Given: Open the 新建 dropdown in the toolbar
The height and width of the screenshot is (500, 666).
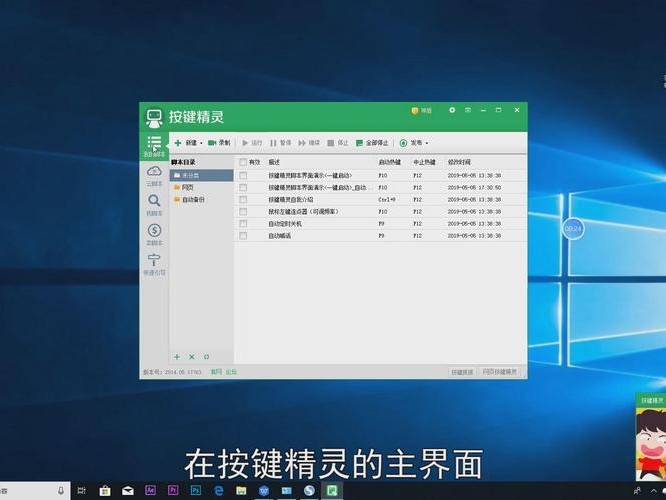Looking at the screenshot, I should click(x=189, y=143).
